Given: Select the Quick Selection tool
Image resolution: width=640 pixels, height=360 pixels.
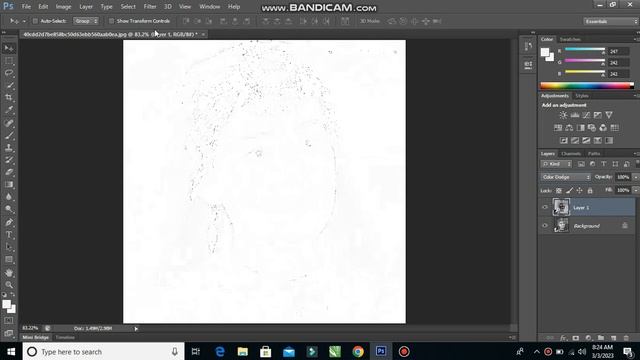Looking at the screenshot, I should point(9,85).
